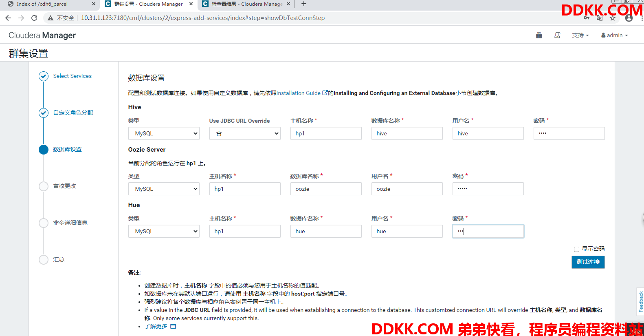Click the not-secure warning icon in address bar

pos(51,18)
